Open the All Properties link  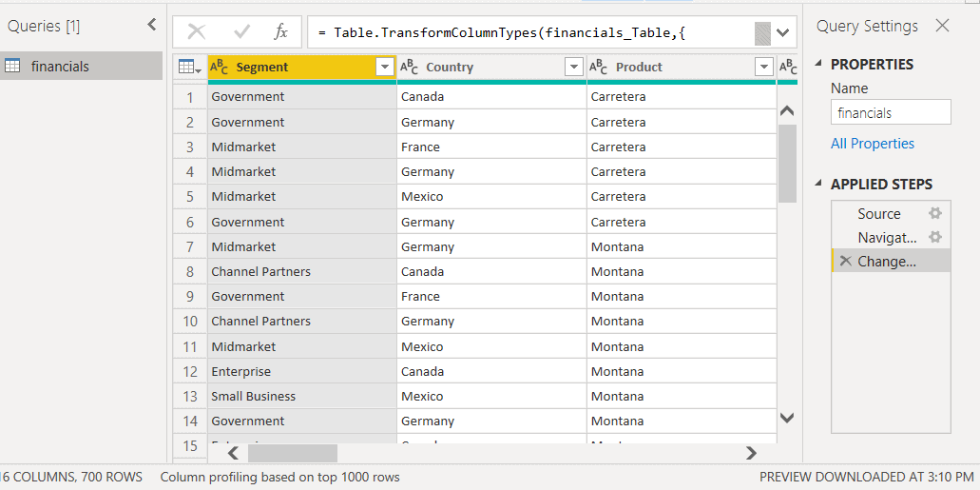(872, 144)
